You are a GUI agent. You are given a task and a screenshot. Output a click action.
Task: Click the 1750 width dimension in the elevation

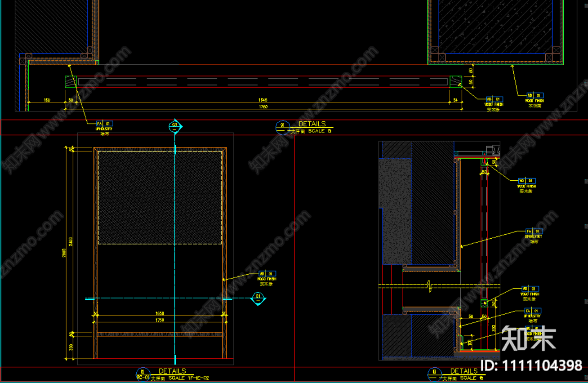160,321
